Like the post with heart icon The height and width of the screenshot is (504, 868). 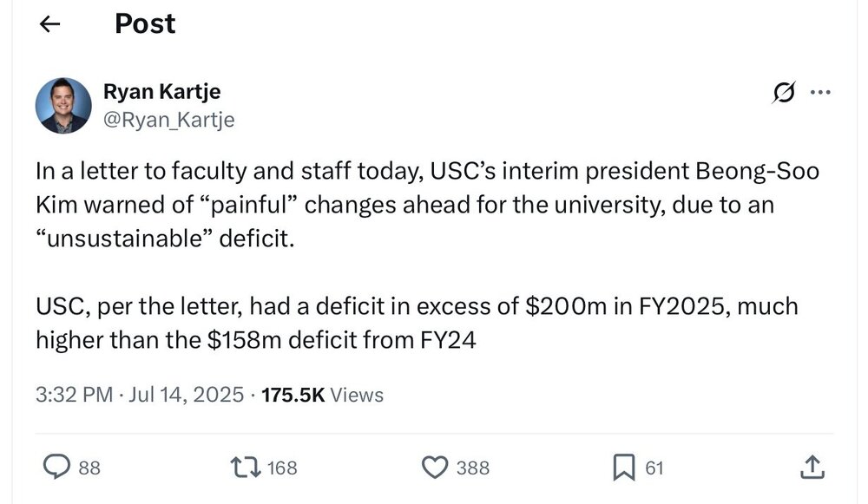[x=434, y=468]
